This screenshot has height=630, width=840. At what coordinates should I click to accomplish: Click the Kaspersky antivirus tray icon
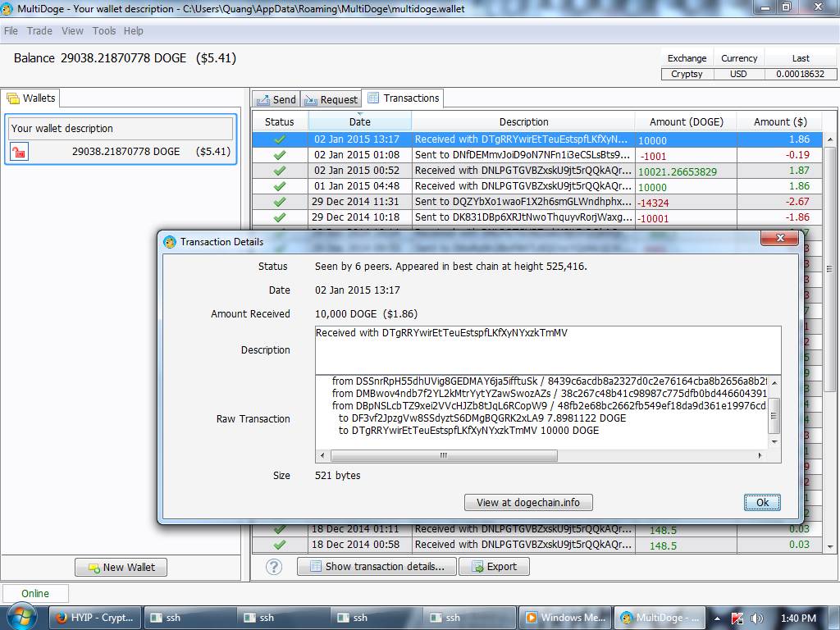(x=737, y=619)
